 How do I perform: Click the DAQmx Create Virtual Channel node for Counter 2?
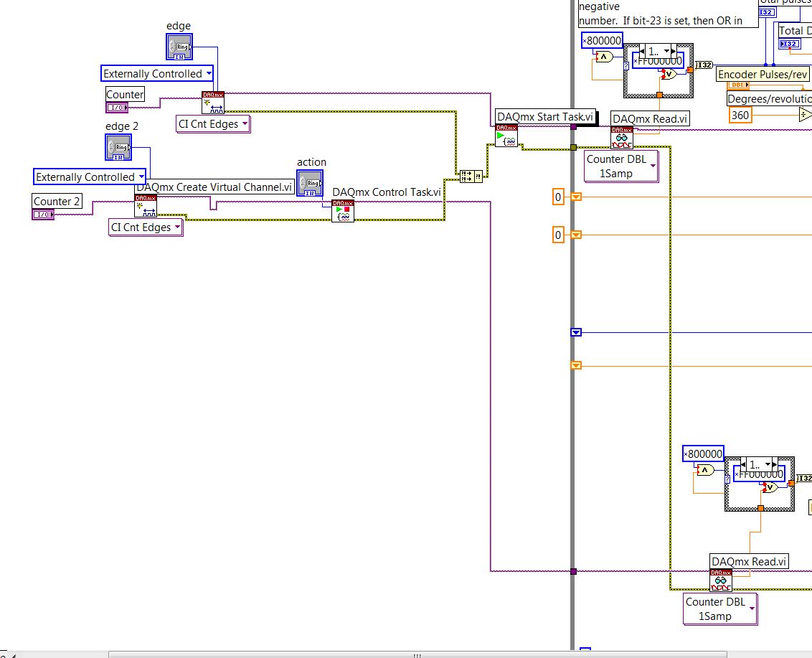click(146, 206)
